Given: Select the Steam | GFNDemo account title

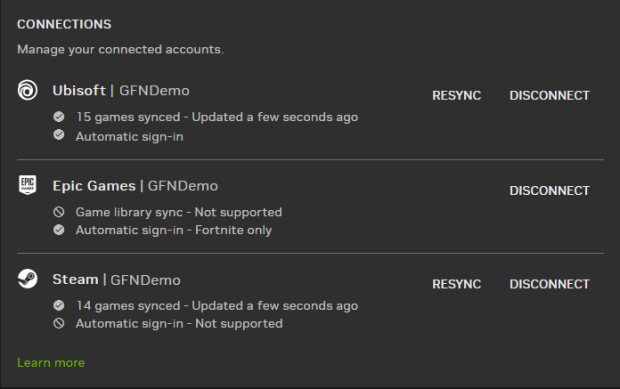Looking at the screenshot, I should click(117, 279).
